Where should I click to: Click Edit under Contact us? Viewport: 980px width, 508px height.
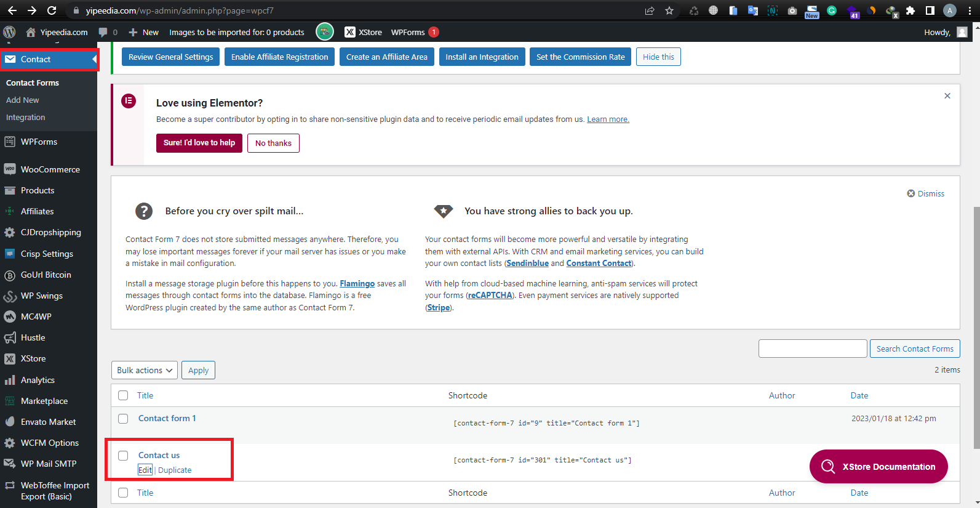pos(145,470)
